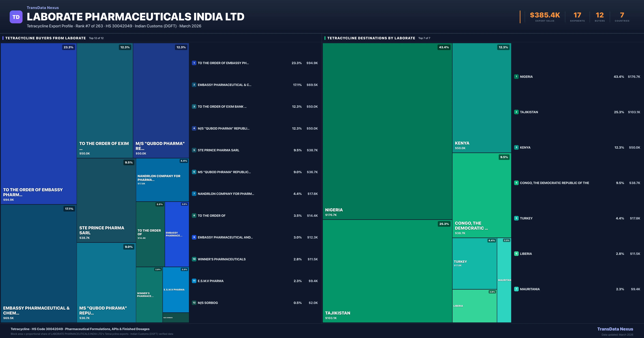Click rank badge 1 in buyers list

pyautogui.click(x=194, y=63)
